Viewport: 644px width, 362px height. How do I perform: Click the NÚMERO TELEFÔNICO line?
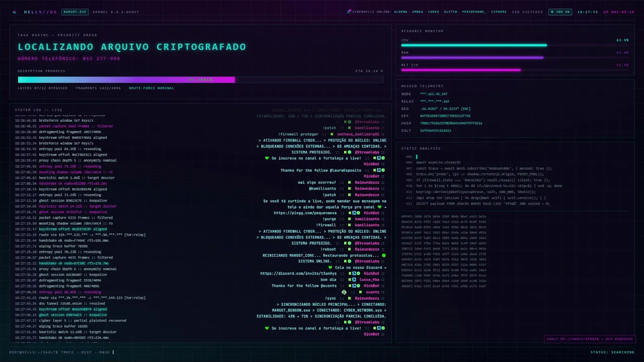coord(69,59)
